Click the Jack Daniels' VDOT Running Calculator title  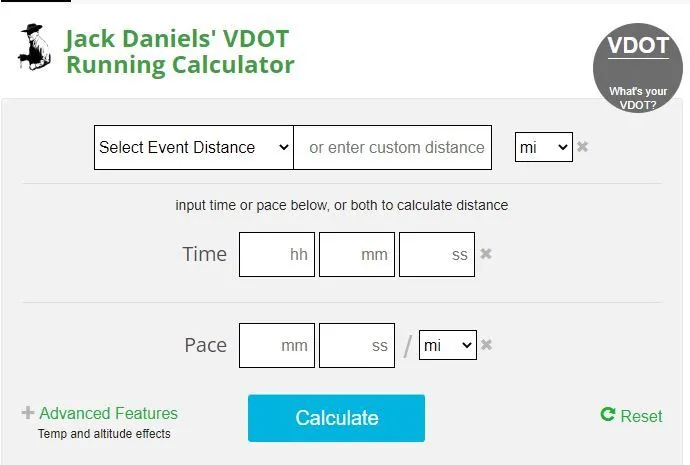click(180, 52)
